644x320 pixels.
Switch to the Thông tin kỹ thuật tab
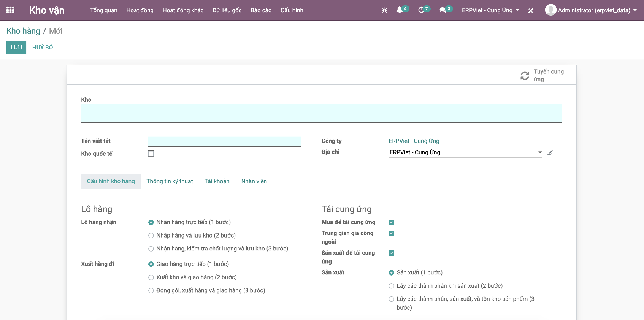point(170,181)
